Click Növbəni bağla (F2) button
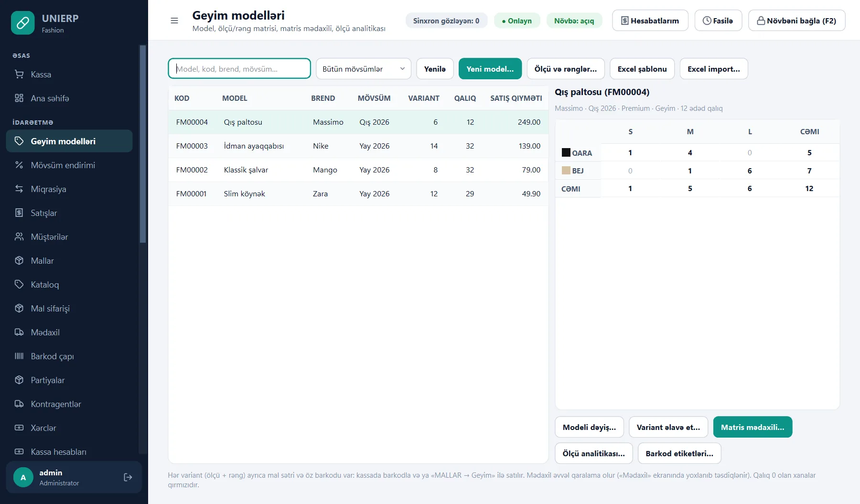Screen dimensions: 860x504 [797, 21]
